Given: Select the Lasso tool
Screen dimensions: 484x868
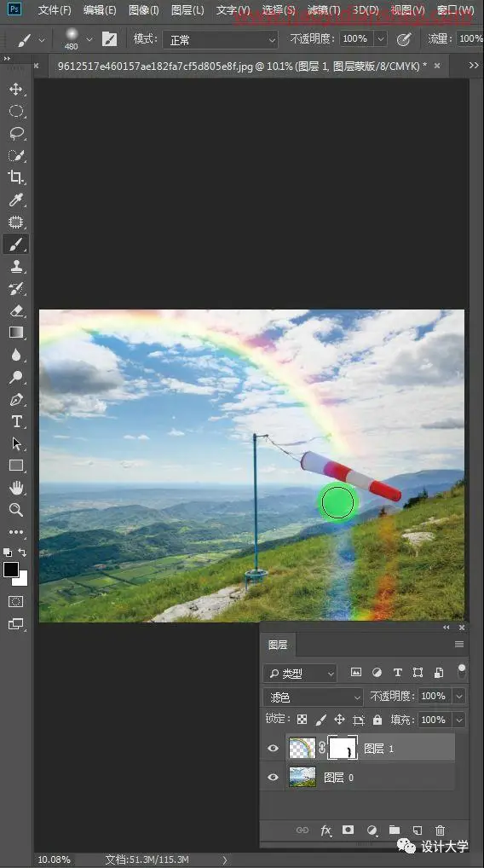Looking at the screenshot, I should (x=16, y=133).
